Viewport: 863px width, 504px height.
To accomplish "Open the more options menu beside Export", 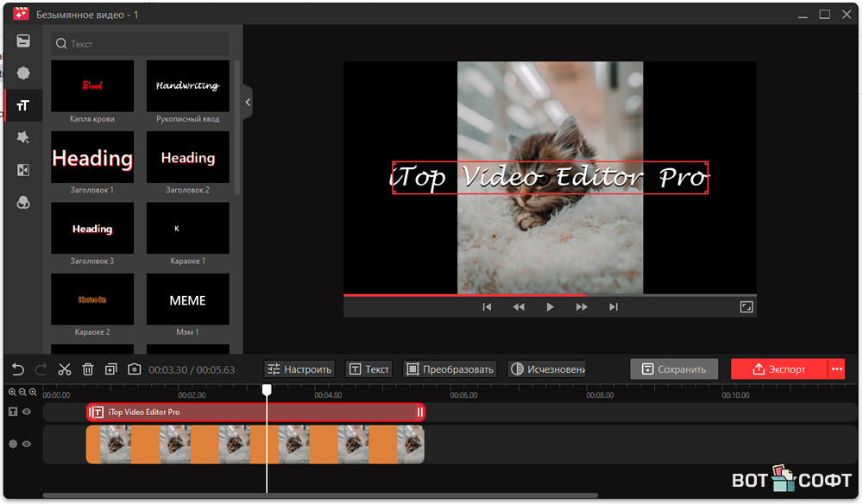I will click(x=836, y=369).
